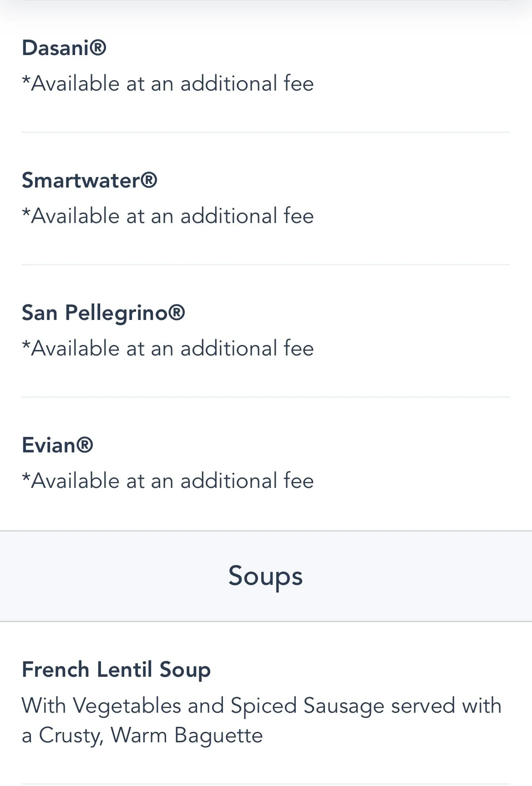Click the registered symbol after San Pellegrino

pyautogui.click(x=177, y=313)
